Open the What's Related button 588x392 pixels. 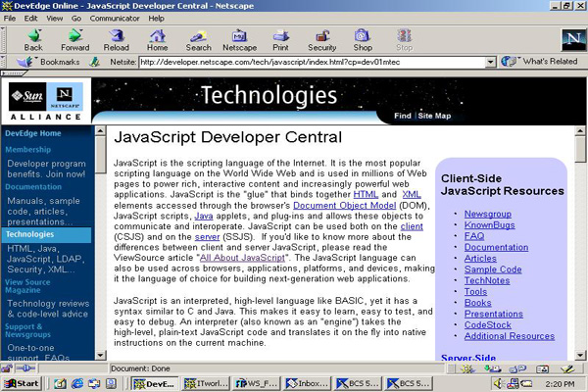click(x=539, y=62)
